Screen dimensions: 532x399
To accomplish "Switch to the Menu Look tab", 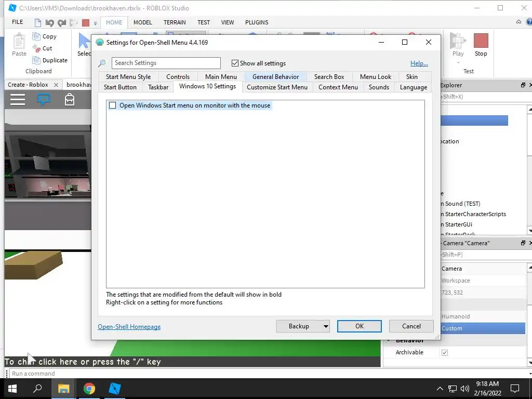I will point(376,77).
